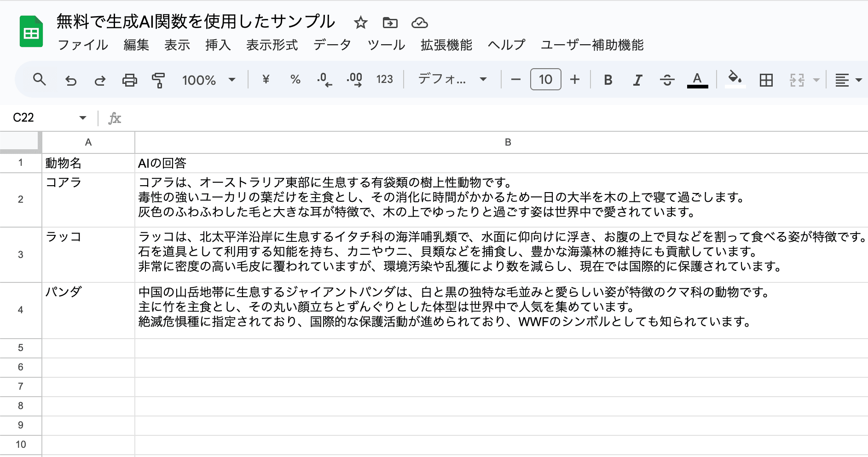Apply percent format

(295, 79)
